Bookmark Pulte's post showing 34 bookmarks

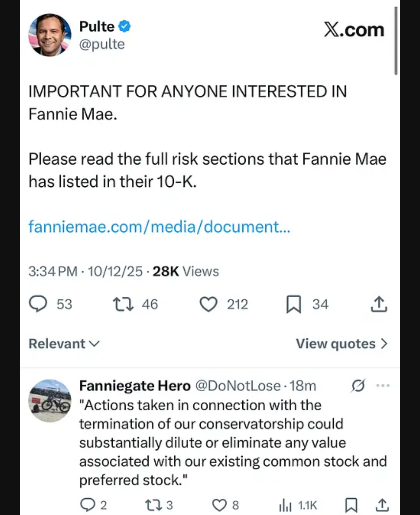coord(294,304)
